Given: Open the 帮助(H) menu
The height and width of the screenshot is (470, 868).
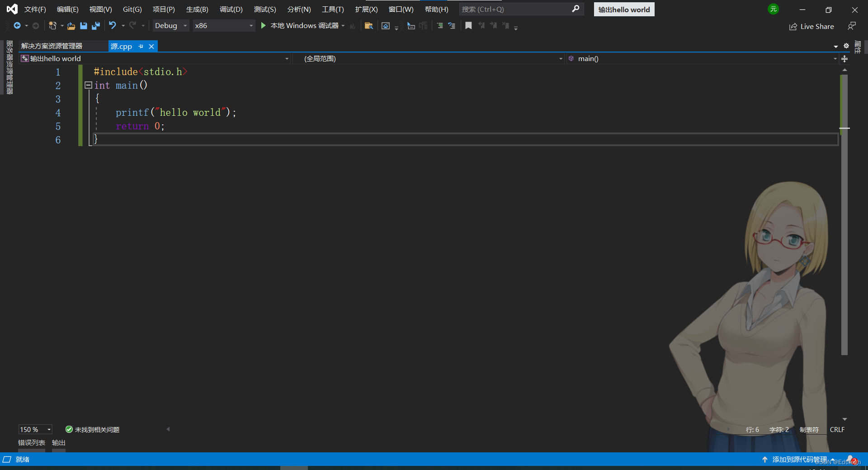Looking at the screenshot, I should 437,9.
